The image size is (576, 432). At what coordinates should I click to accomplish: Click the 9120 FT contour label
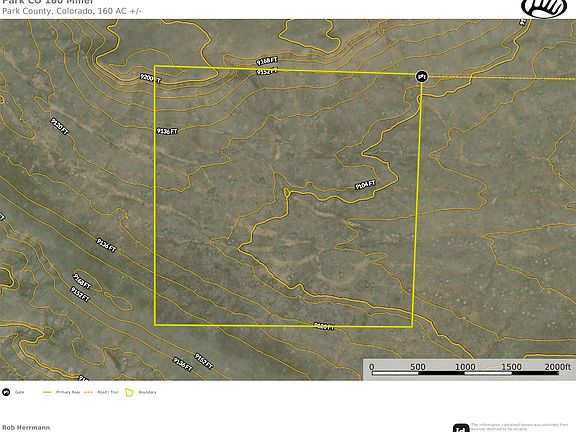[60, 126]
